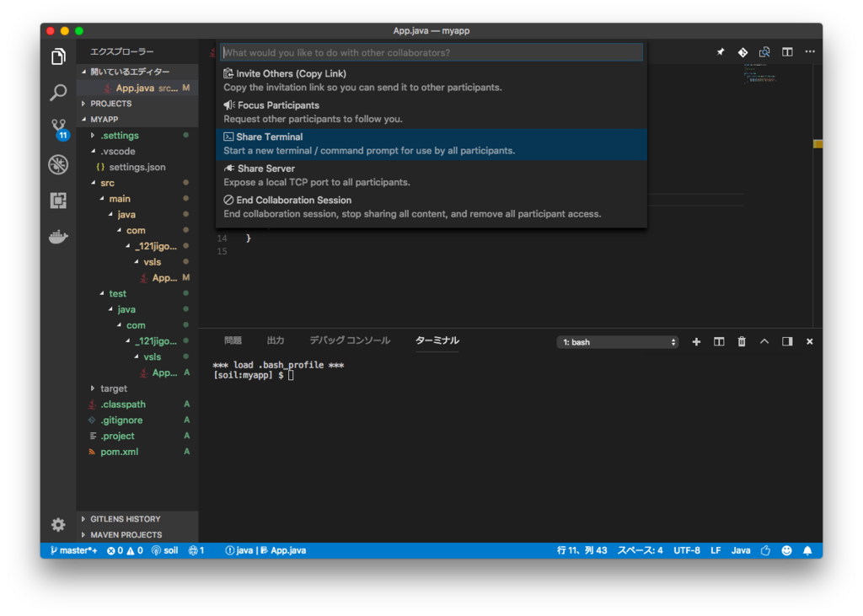
Task: Collapse the open editors section
Action: pos(137,72)
